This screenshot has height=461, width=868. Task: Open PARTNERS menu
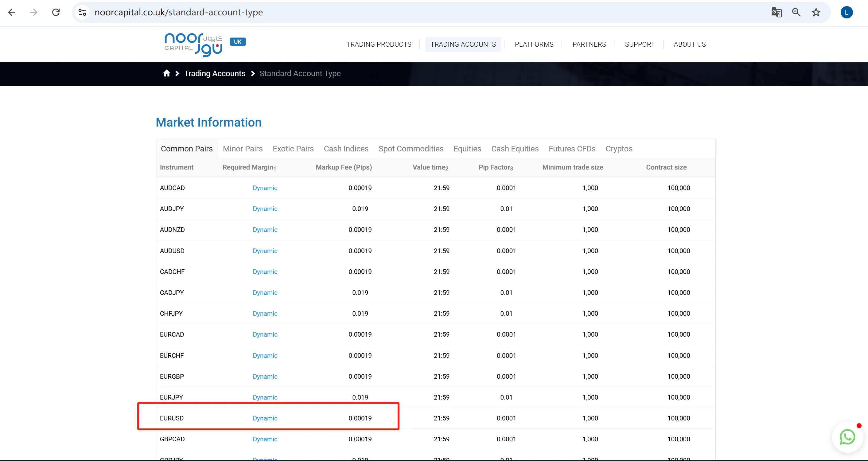(589, 44)
